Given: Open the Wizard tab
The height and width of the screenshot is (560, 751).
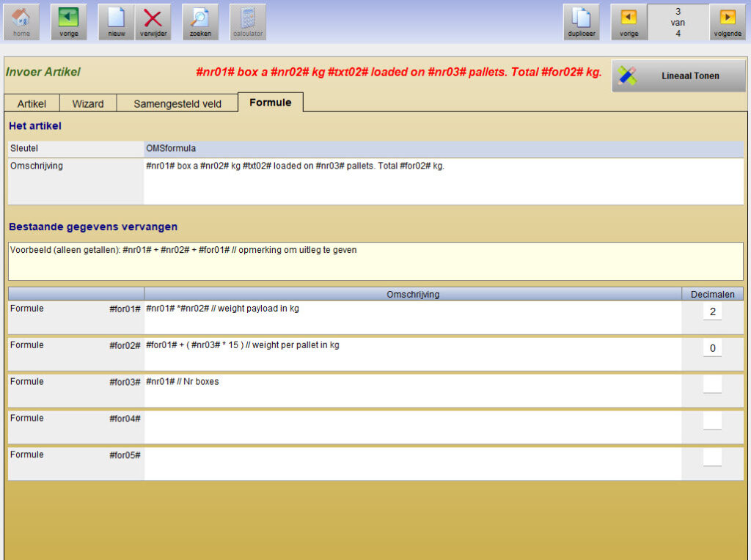Looking at the screenshot, I should [87, 103].
